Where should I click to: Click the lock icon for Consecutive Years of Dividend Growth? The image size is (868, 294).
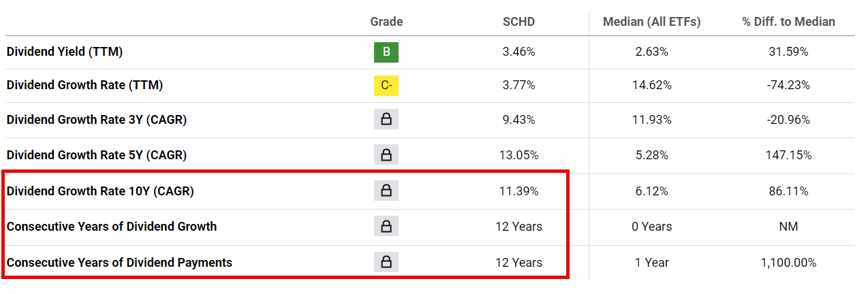point(386,227)
